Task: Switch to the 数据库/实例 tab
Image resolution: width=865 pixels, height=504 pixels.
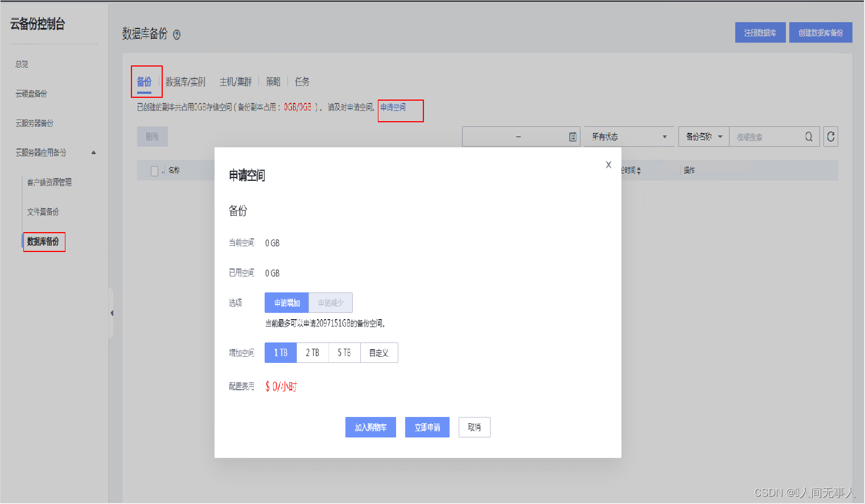Action: [x=186, y=82]
